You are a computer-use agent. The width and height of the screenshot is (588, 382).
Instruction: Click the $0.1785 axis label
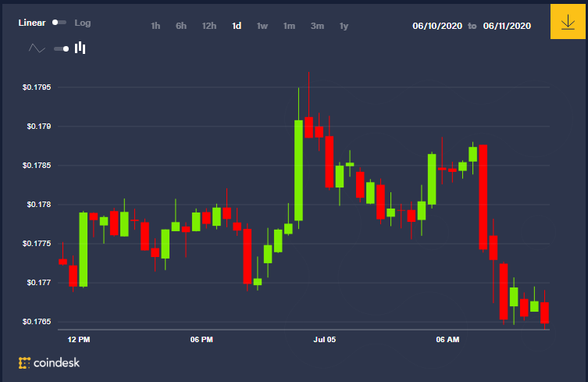coord(37,166)
